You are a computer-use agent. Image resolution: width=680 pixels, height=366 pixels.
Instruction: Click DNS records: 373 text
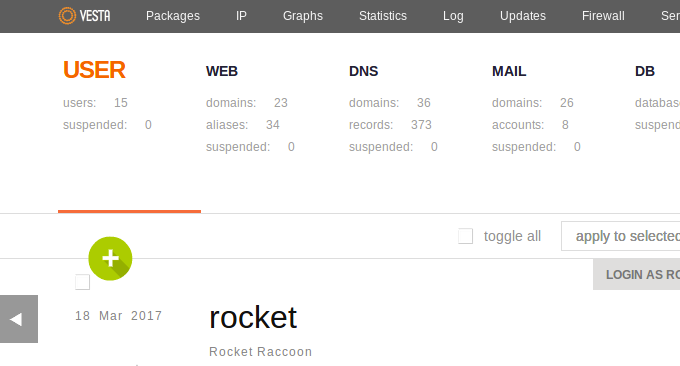click(390, 125)
